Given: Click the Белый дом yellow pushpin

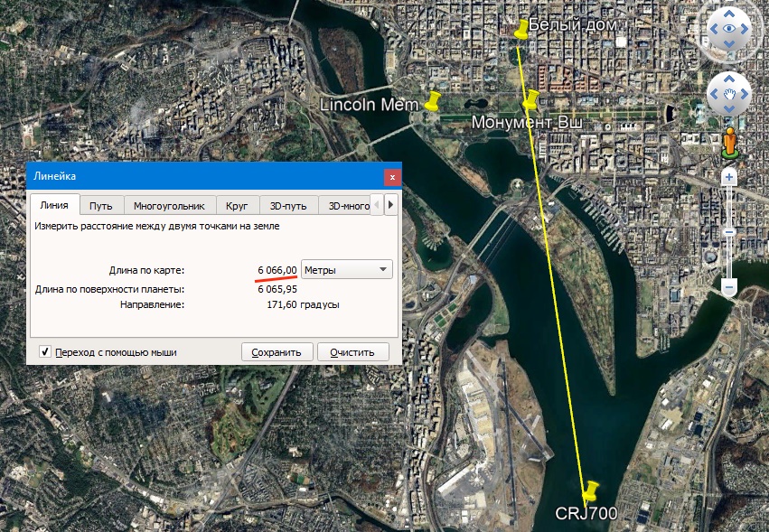Looking at the screenshot, I should tap(521, 30).
